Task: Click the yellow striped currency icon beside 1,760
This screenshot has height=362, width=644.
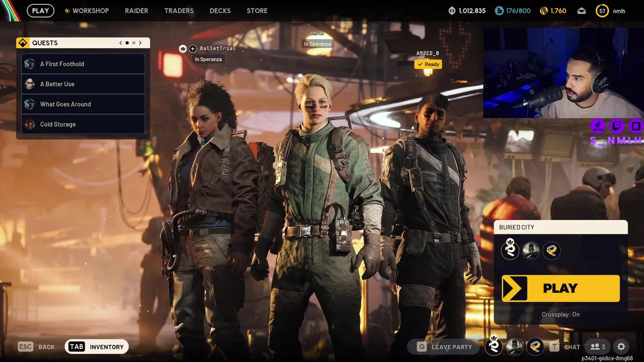Action: pos(544,11)
